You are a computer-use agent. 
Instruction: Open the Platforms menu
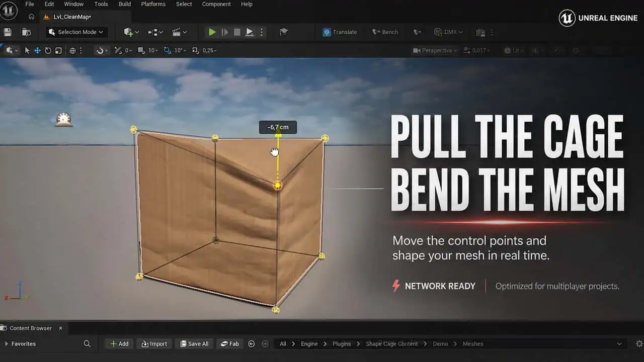click(x=153, y=4)
